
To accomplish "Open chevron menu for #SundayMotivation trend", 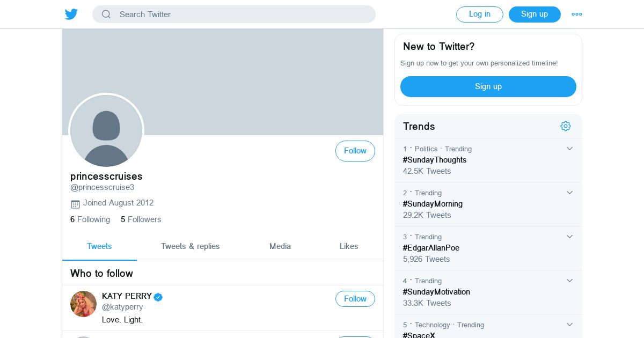I will [570, 281].
